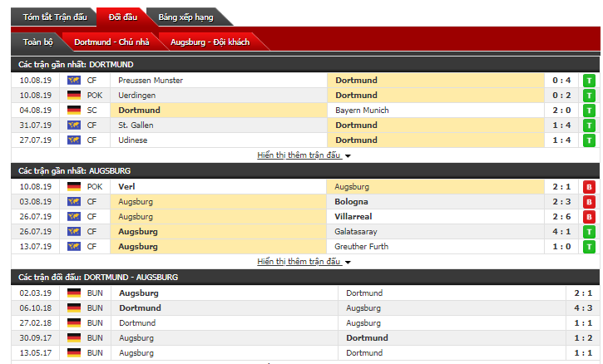
Task: Open the Tóm tắt Trận đấu tab
Action: pos(55,17)
